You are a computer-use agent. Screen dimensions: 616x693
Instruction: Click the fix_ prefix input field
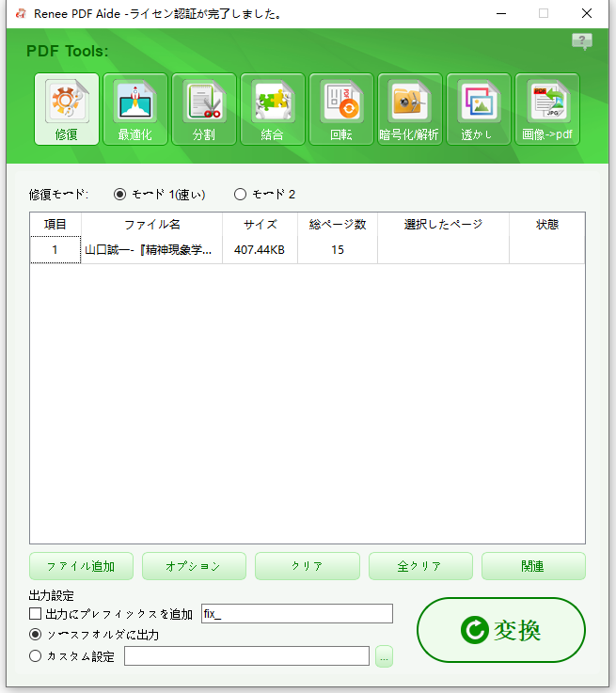pyautogui.click(x=297, y=613)
